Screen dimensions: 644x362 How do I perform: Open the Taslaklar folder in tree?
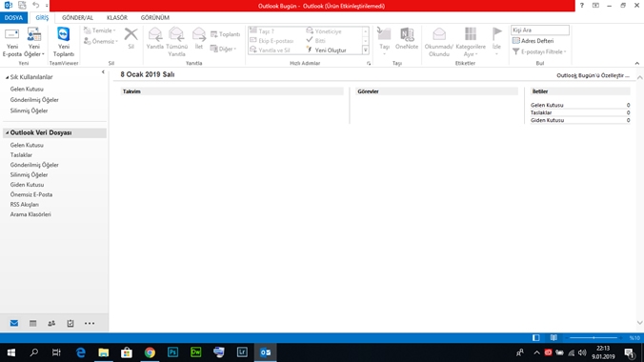21,155
